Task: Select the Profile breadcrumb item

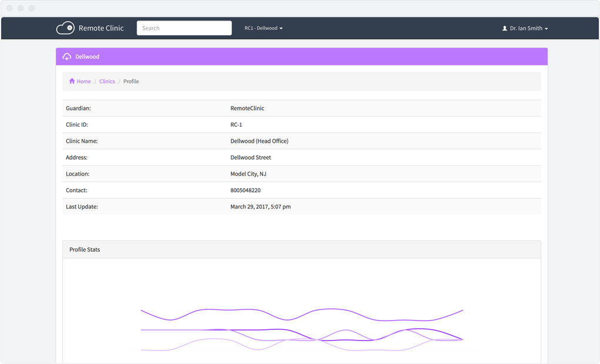Action: (131, 82)
